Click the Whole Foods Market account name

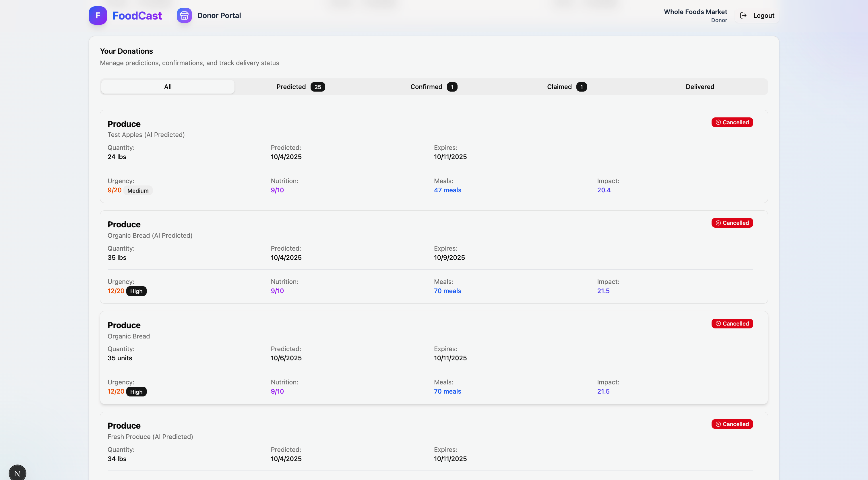(695, 12)
